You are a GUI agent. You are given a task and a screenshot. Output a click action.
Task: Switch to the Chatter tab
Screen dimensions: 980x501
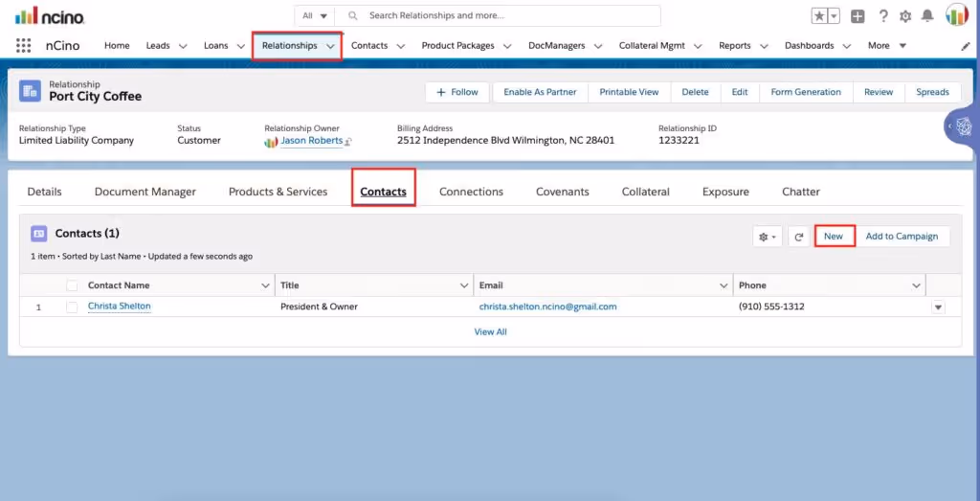coord(801,192)
